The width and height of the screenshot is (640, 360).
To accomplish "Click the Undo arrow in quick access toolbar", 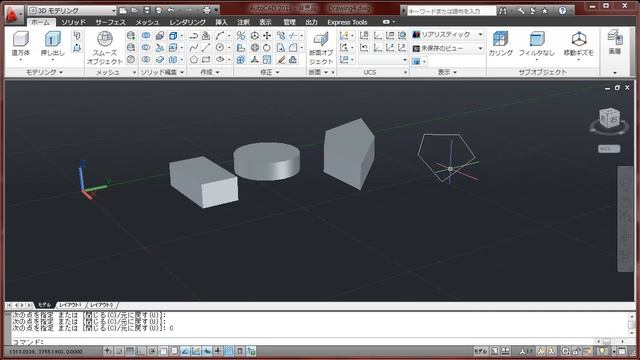I will pos(171,10).
